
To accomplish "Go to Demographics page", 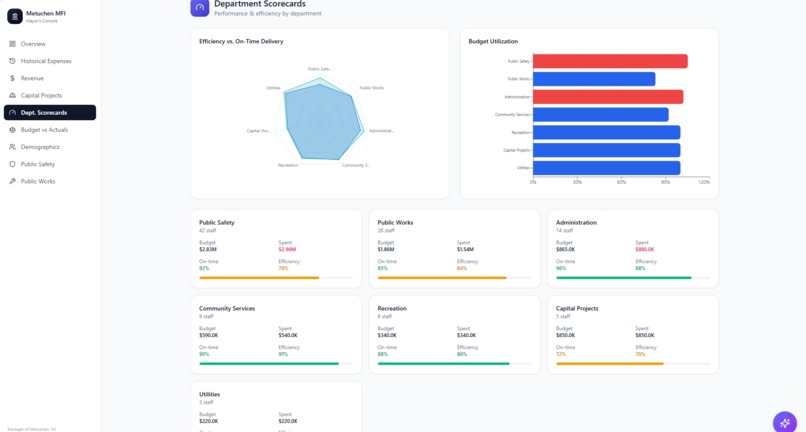I will click(x=50, y=147).
